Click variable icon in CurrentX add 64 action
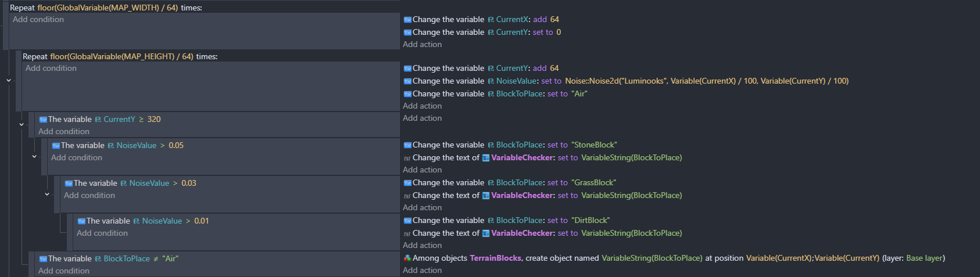 click(x=407, y=20)
